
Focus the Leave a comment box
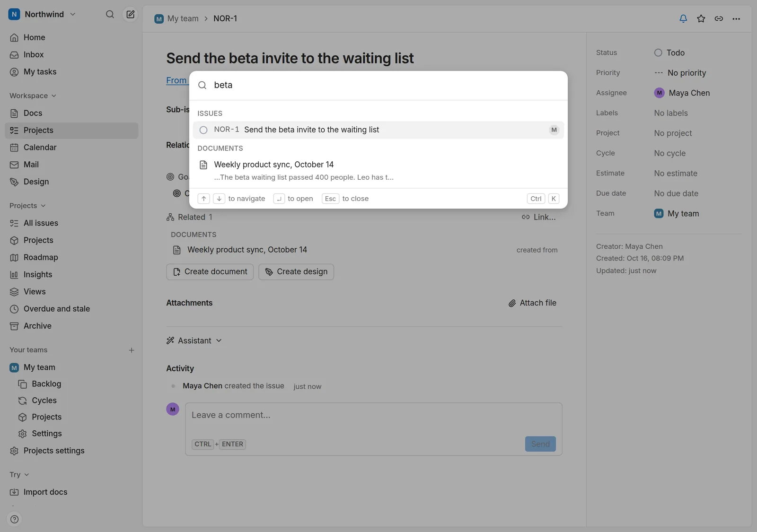pos(374,415)
